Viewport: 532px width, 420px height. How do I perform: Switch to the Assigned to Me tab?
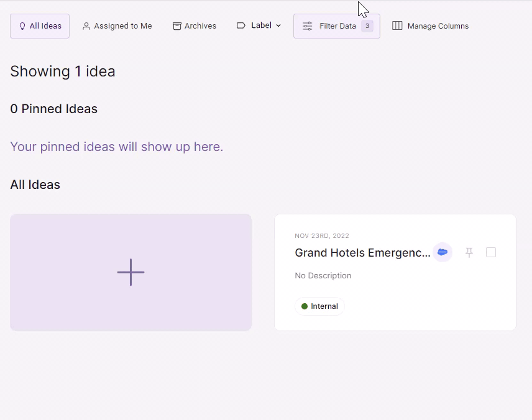point(117,26)
